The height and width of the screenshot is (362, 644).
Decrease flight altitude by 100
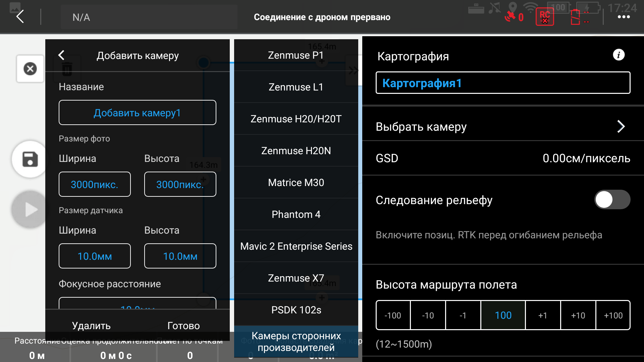(x=393, y=315)
